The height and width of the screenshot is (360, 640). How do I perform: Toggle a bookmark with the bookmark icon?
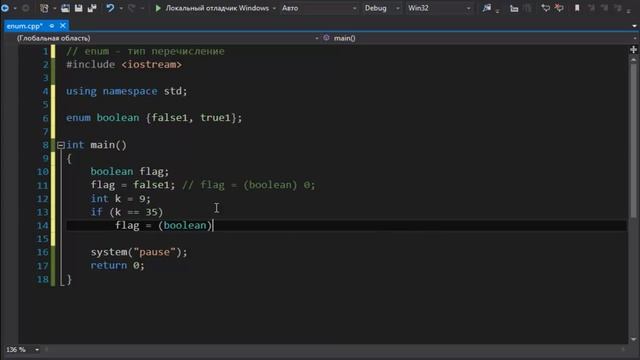(577, 8)
